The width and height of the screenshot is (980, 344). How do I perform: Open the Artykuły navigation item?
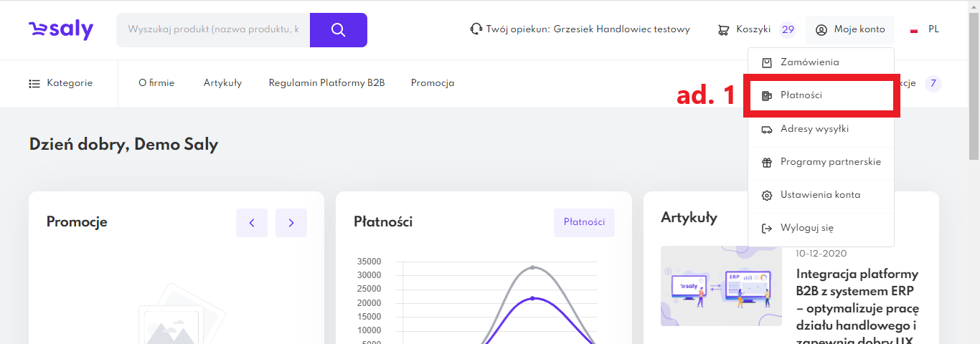[222, 83]
